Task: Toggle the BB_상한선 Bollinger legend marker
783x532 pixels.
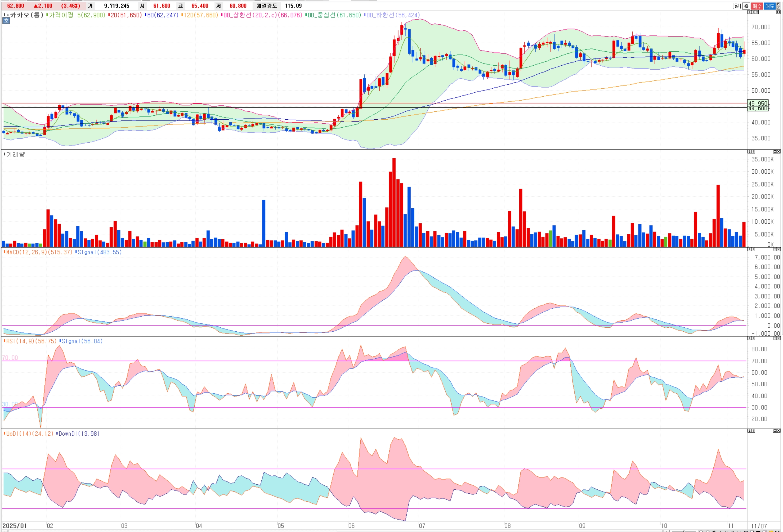Action: click(x=222, y=15)
